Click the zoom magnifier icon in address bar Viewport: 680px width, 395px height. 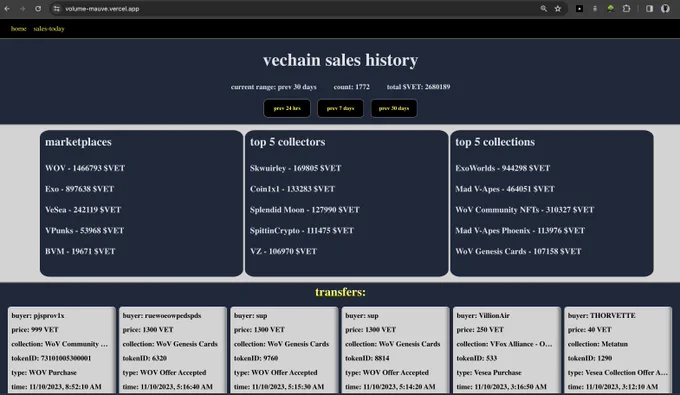543,9
